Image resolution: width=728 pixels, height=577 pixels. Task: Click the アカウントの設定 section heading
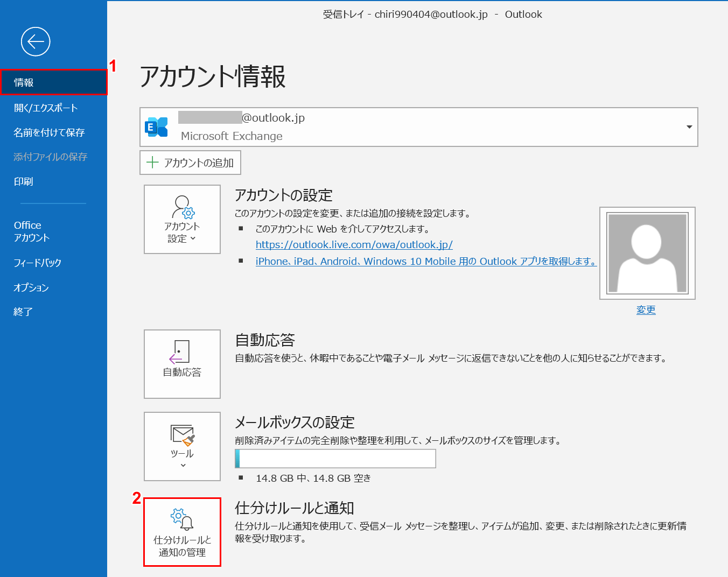pos(284,195)
